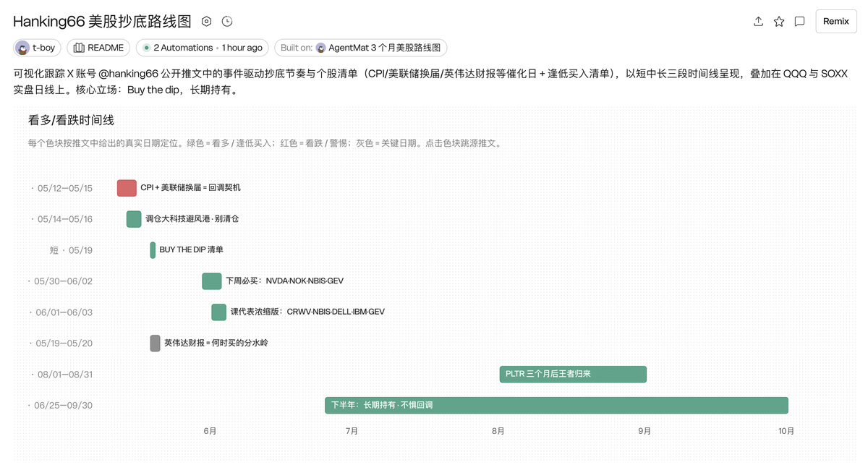Click green block for 下周必买 NVDA·NOK·NBIS·GEV
The image size is (868, 465).
pyautogui.click(x=212, y=281)
